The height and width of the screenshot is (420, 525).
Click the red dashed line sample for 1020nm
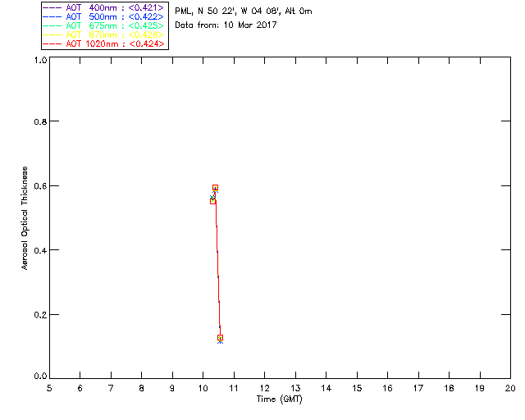point(52,43)
